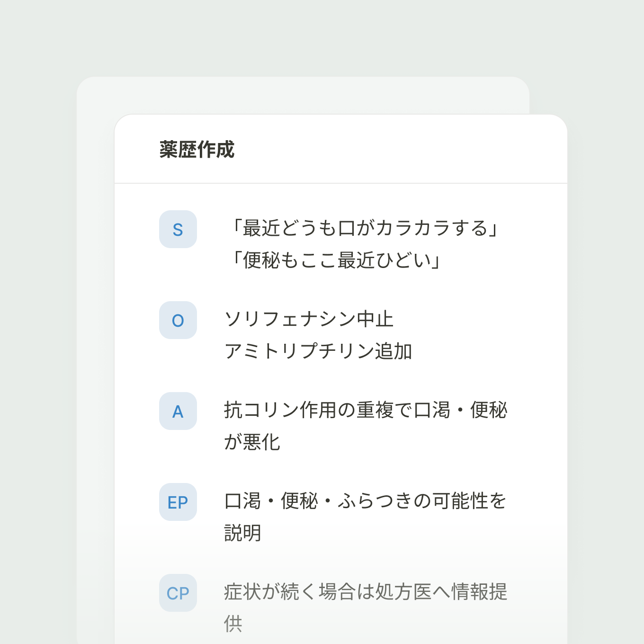Image resolution: width=644 pixels, height=644 pixels.
Task: Select the 口渇・便秘・ふらつき education plan line
Action: (x=366, y=501)
